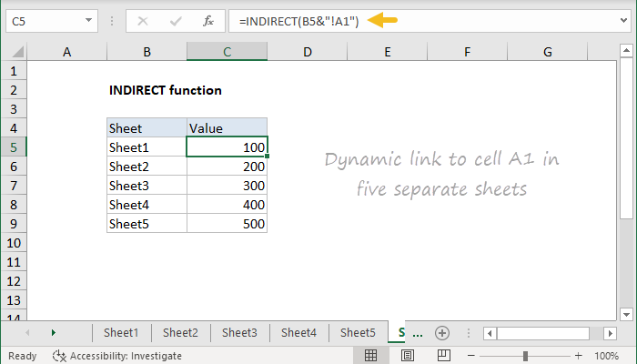Click the Select All corner triangle

click(17, 52)
